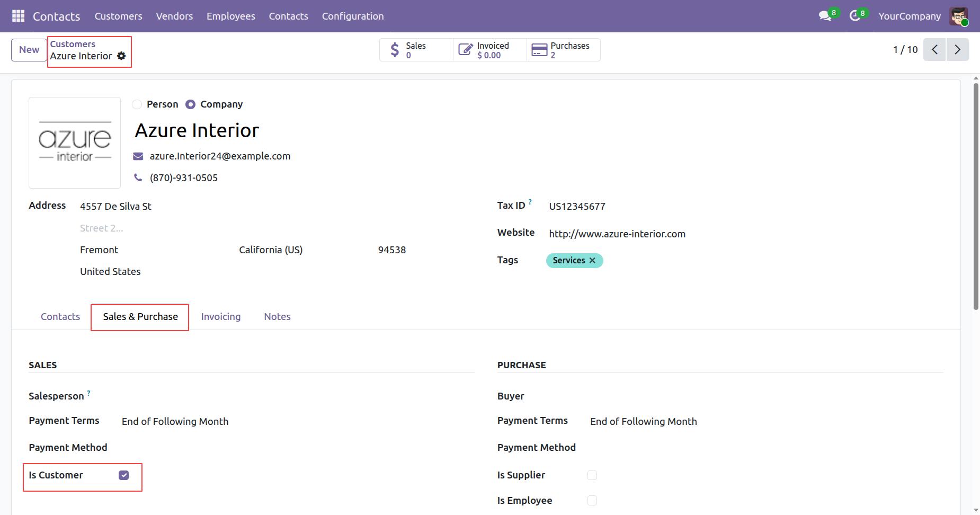Open the conversations chat bubble icon
Image resolution: width=980 pixels, height=515 pixels.
pos(825,16)
